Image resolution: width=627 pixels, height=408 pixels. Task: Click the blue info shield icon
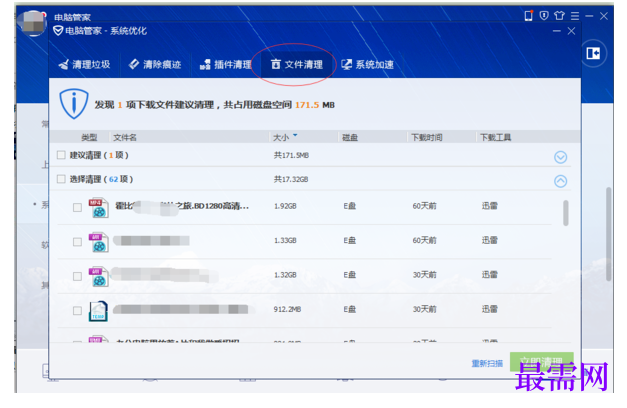(74, 104)
